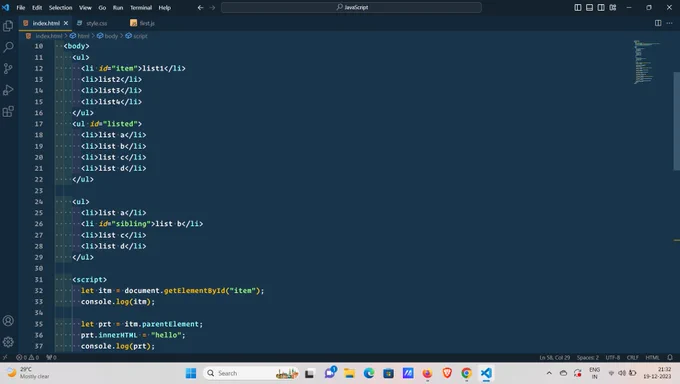Image resolution: width=680 pixels, height=384 pixels.
Task: Open the Source Control view
Action: click(8, 69)
